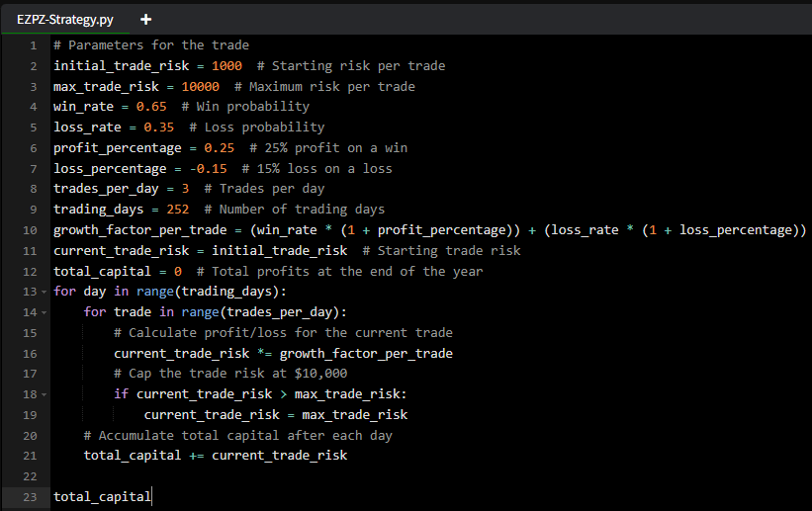Click growth_factor_per_trade on line 10
The width and height of the screenshot is (812, 511).
click(x=139, y=230)
